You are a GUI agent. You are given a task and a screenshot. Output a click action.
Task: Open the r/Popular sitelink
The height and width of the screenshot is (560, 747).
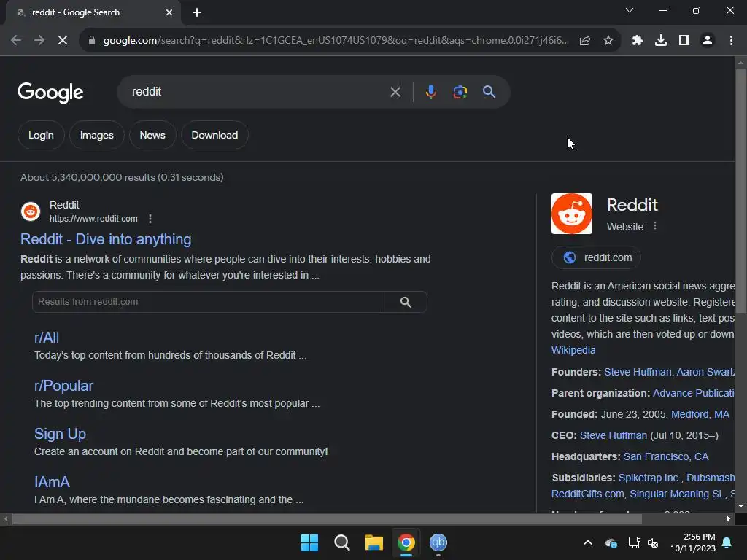click(64, 386)
